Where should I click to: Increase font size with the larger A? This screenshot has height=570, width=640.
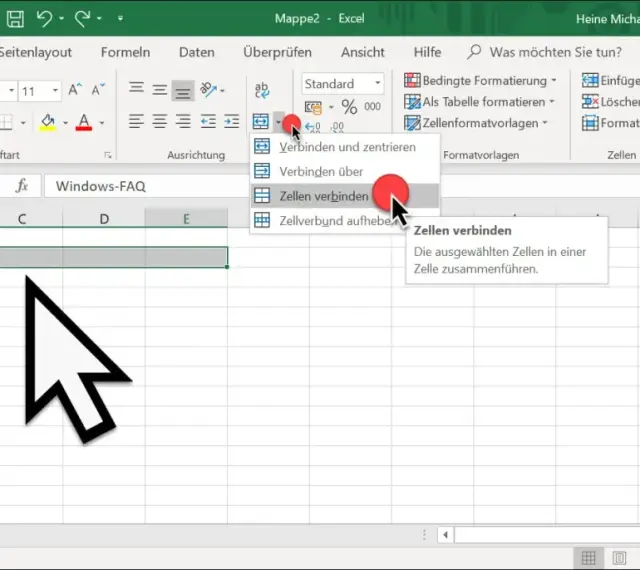tap(75, 89)
